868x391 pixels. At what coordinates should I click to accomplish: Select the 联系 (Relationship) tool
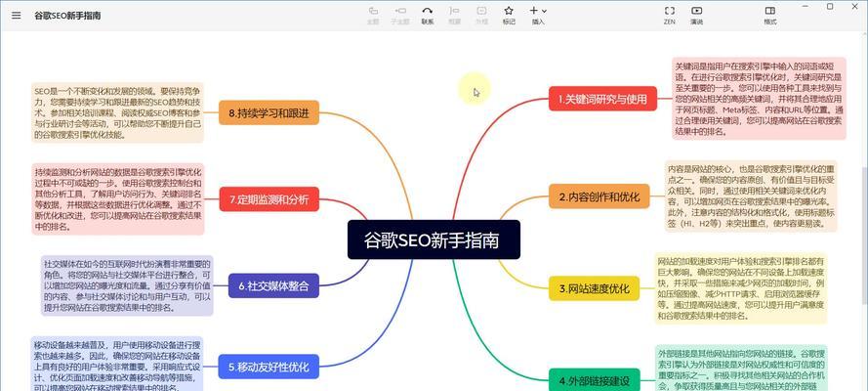[x=428, y=15]
